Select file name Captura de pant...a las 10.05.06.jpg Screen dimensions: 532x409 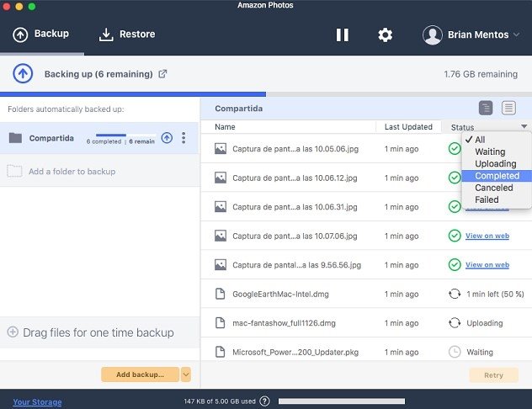click(x=295, y=149)
